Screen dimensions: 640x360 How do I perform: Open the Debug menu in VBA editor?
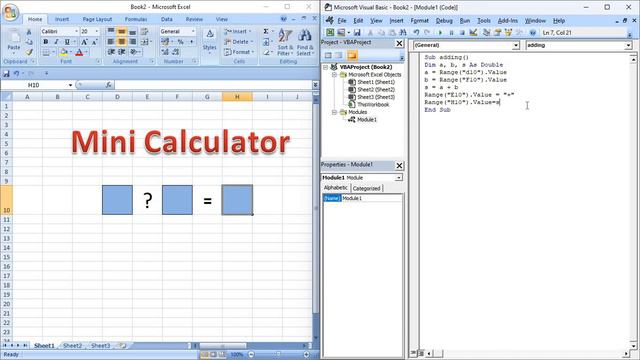coord(444,21)
